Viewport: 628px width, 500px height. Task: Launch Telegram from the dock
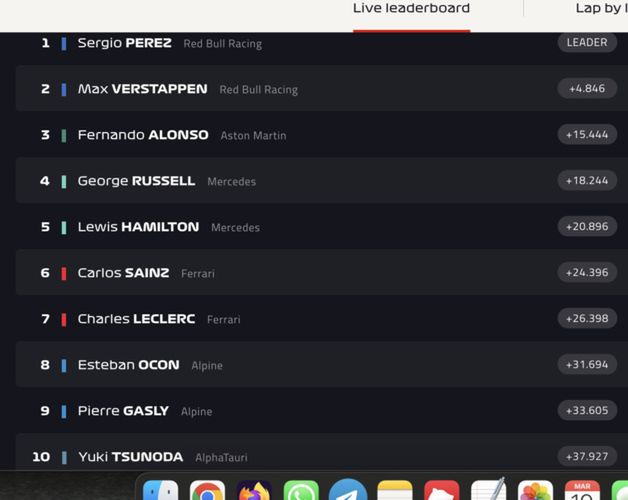348,490
